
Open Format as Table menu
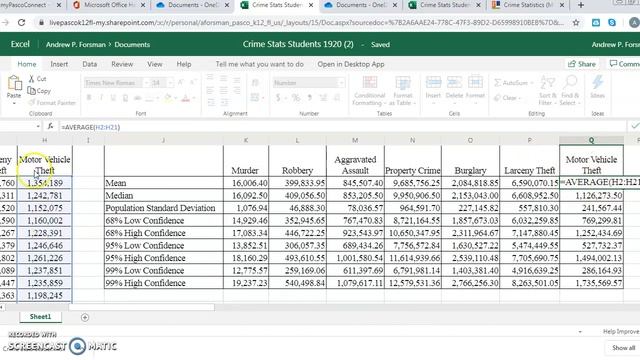pyautogui.click(x=402, y=90)
